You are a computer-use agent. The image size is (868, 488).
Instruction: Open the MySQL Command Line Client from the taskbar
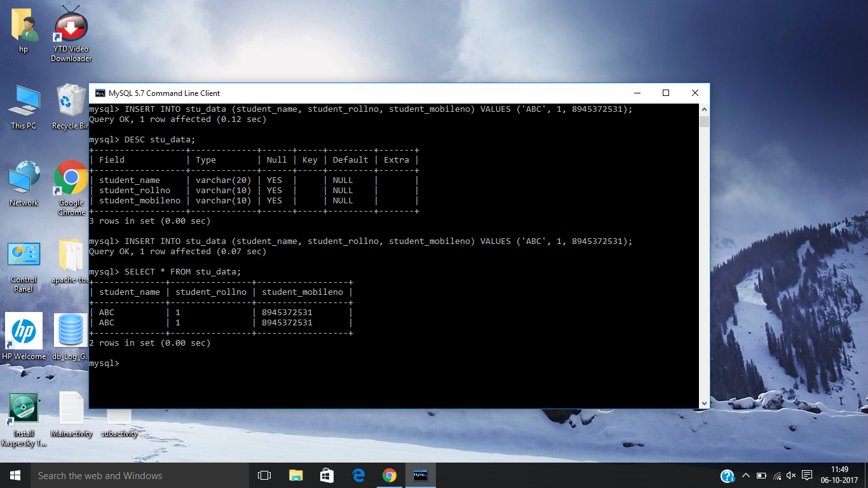click(421, 475)
